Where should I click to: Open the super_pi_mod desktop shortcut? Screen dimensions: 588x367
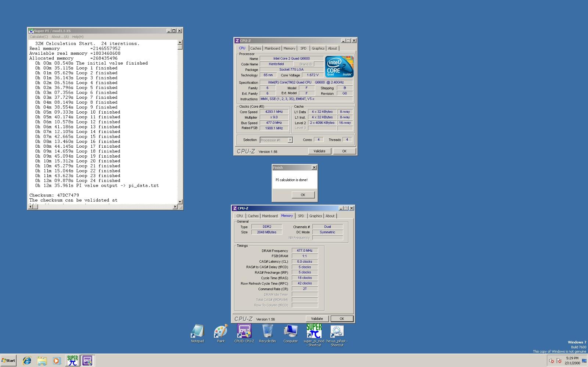(x=314, y=335)
